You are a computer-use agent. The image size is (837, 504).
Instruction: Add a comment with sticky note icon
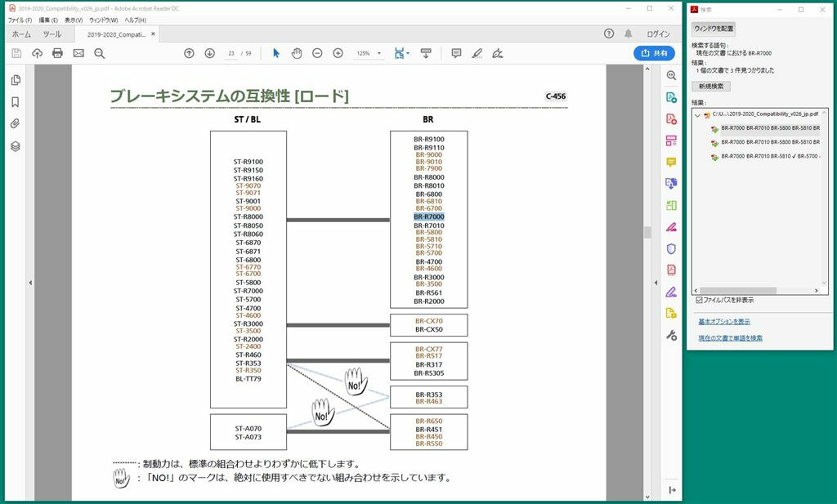tap(456, 53)
